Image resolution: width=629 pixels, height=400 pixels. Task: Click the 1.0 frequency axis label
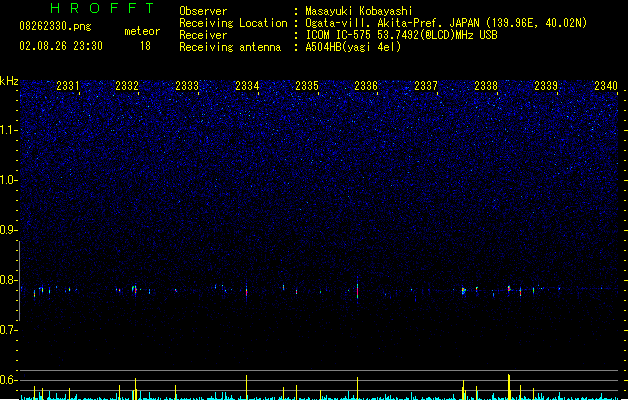point(8,180)
